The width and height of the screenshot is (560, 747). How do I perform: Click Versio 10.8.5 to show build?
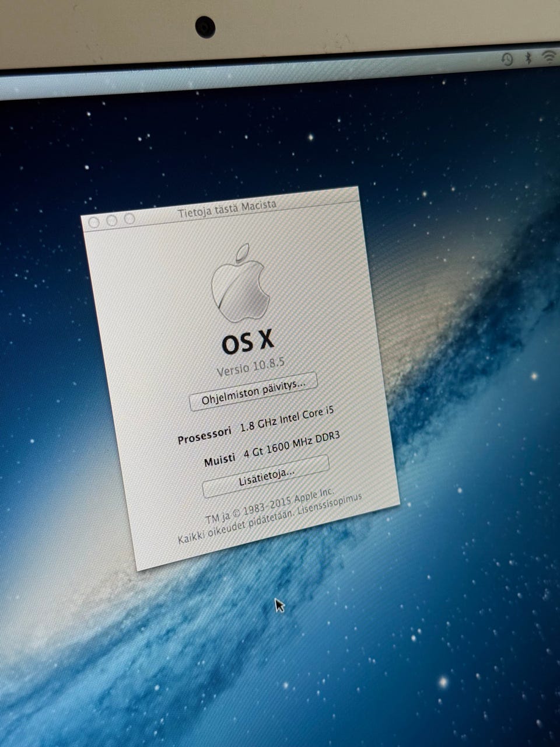pyautogui.click(x=250, y=367)
